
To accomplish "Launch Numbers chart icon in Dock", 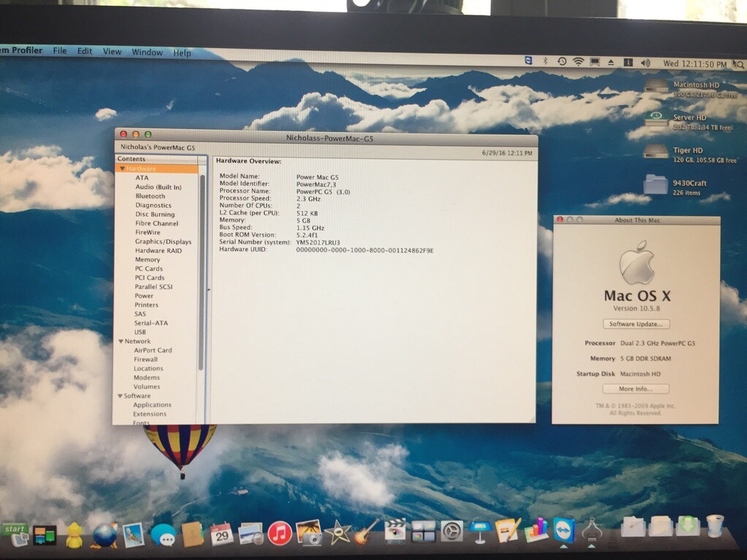I will click(536, 529).
